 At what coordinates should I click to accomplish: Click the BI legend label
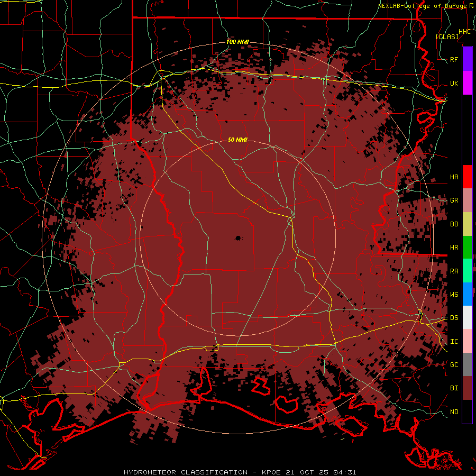pyautogui.click(x=454, y=388)
